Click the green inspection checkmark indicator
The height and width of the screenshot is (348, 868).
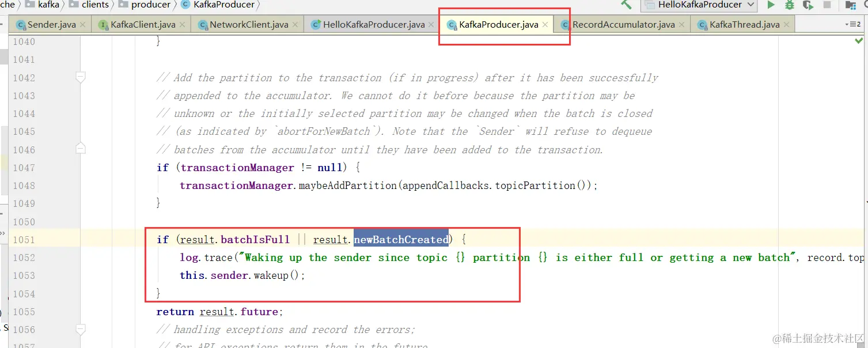(859, 41)
